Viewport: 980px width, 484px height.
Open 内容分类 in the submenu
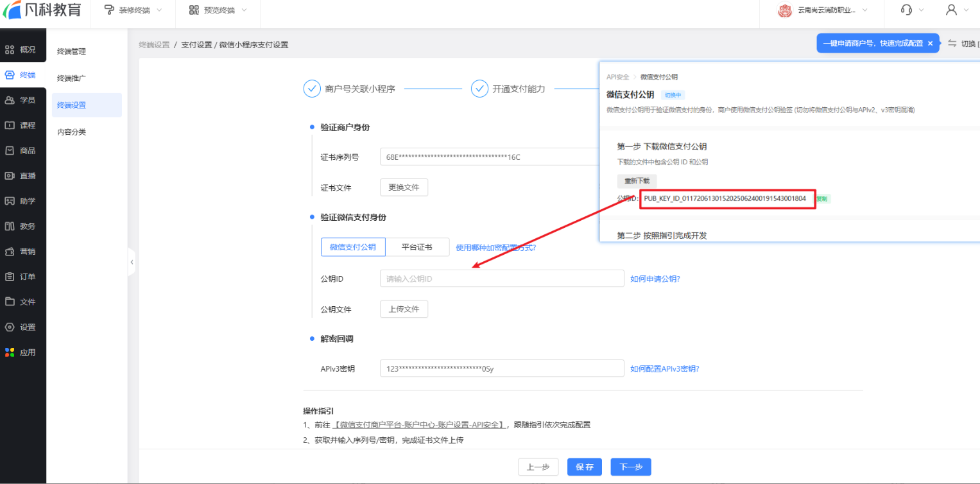click(71, 132)
